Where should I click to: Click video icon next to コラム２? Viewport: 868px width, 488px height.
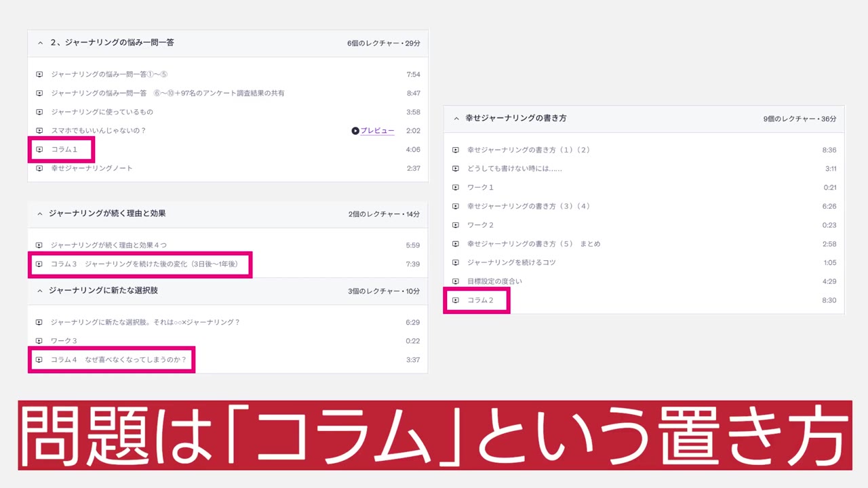pyautogui.click(x=456, y=300)
